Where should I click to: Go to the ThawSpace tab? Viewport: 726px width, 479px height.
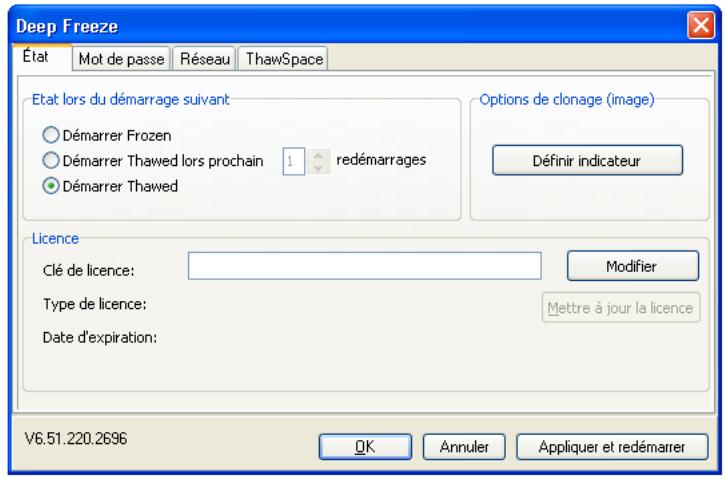(283, 59)
